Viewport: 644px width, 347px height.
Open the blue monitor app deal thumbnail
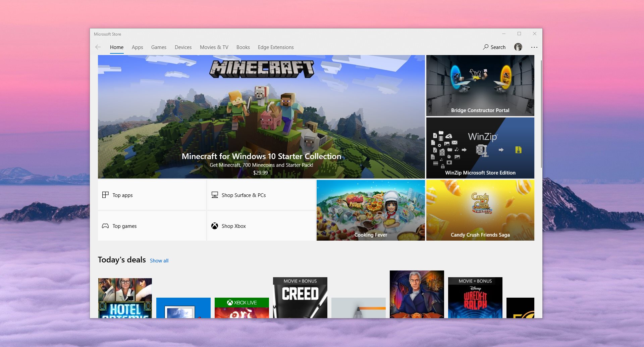coord(183,308)
